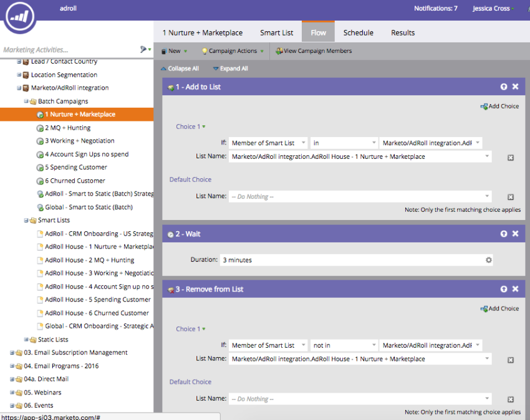Click the tree search filter icon
530x420 pixels.
pyautogui.click(x=144, y=49)
